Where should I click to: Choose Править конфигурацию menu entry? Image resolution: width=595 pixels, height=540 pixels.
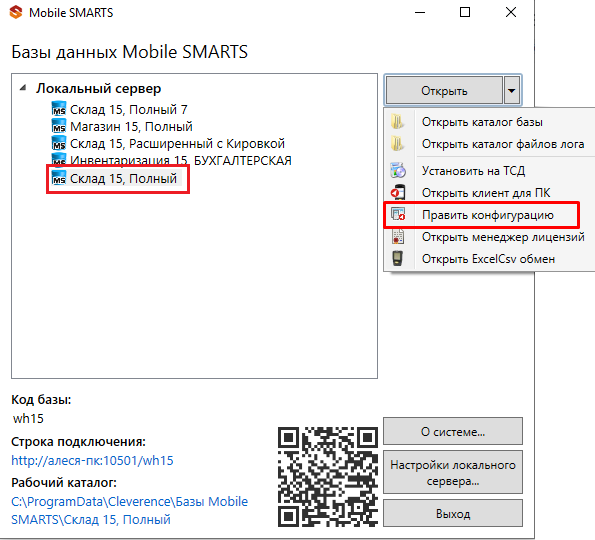pyautogui.click(x=488, y=215)
